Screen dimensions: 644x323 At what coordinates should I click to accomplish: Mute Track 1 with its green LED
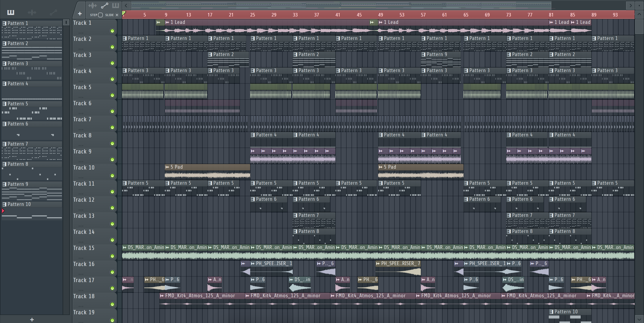112,31
